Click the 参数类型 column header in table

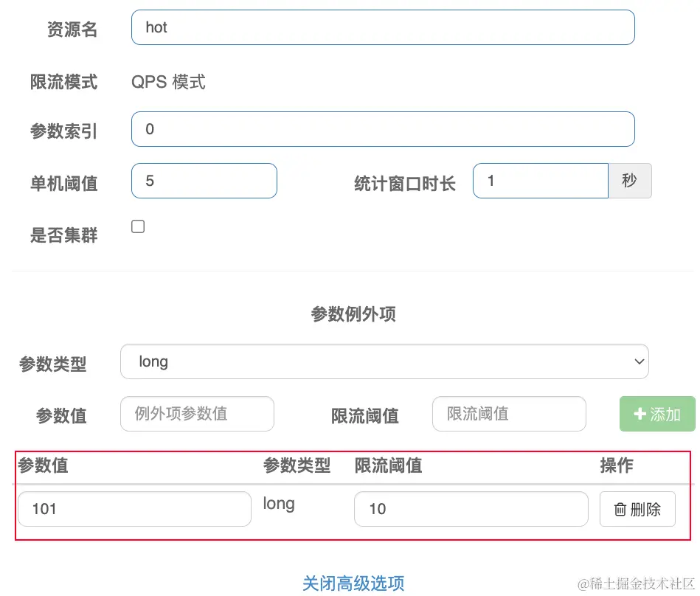[297, 465]
